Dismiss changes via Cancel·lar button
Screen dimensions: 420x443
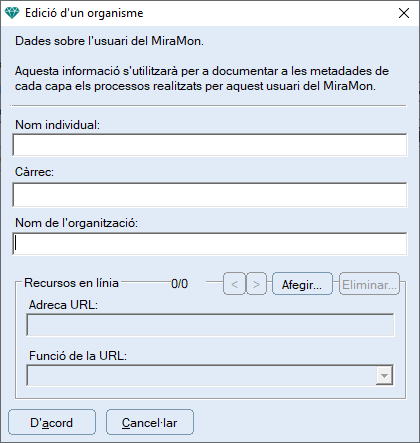pyautogui.click(x=150, y=422)
